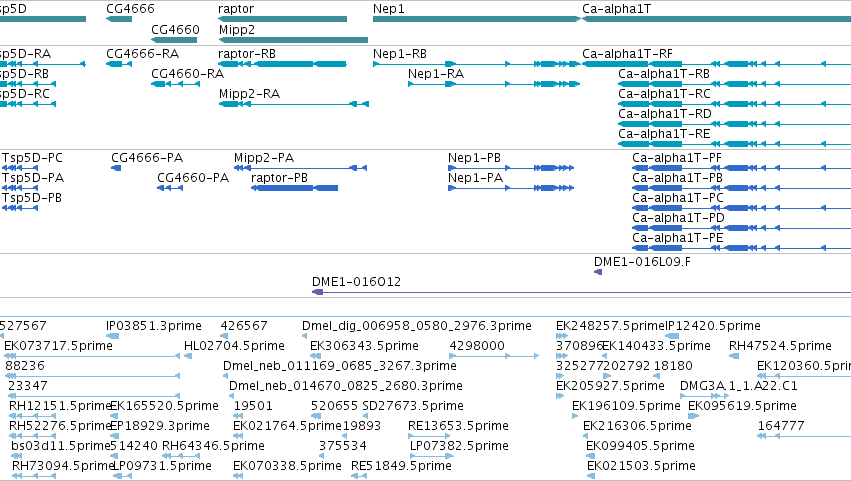Select EST EK099405.5prime
Screen dimensions: 851x481
tap(640, 447)
